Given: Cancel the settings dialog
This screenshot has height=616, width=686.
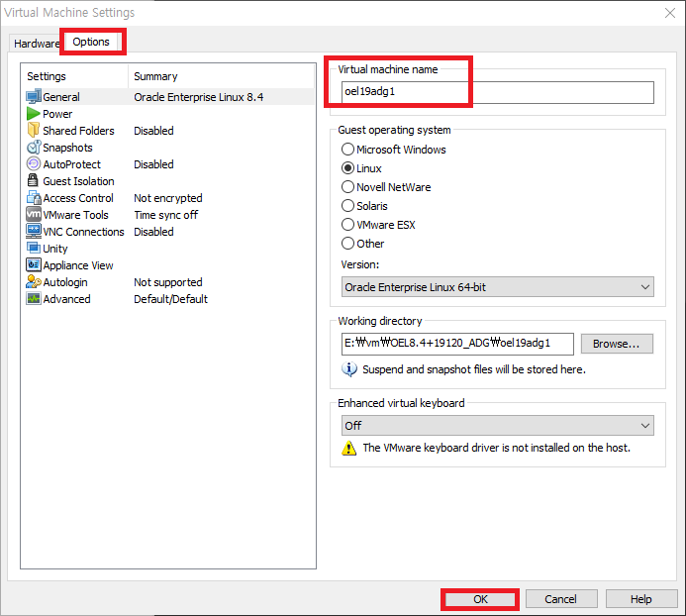Looking at the screenshot, I should (561, 599).
